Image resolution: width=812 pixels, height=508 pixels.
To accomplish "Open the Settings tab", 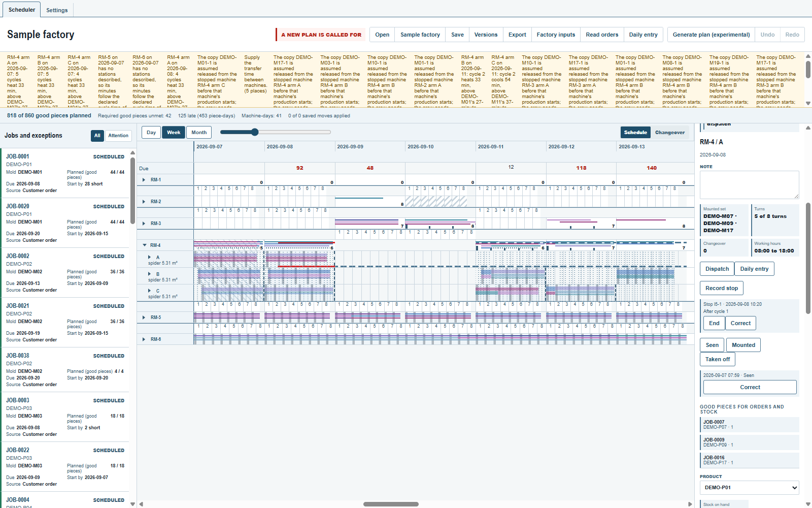I will 57,10.
